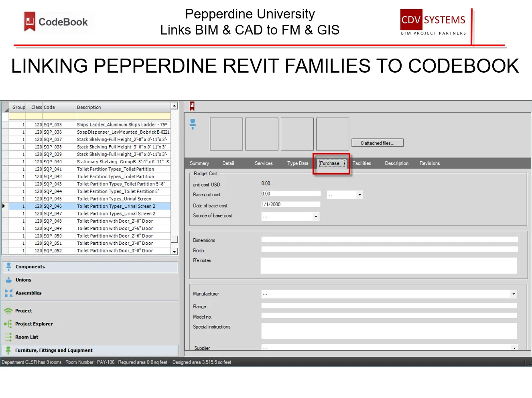Open Components section icon
The image size is (532, 398).
(8, 266)
